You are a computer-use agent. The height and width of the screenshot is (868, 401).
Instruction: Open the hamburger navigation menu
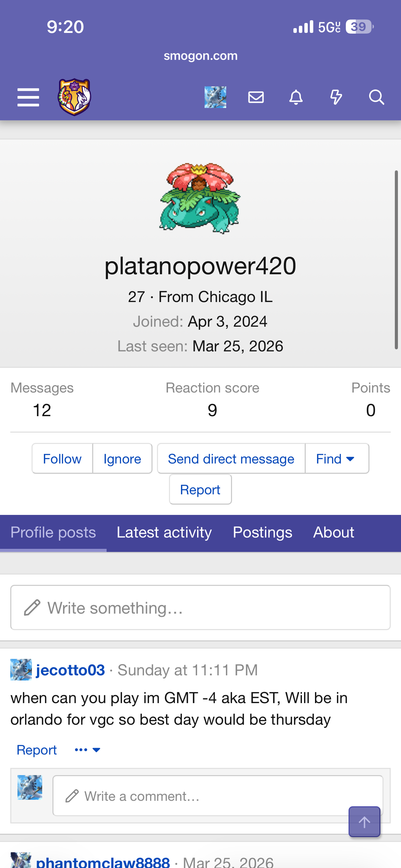(28, 97)
